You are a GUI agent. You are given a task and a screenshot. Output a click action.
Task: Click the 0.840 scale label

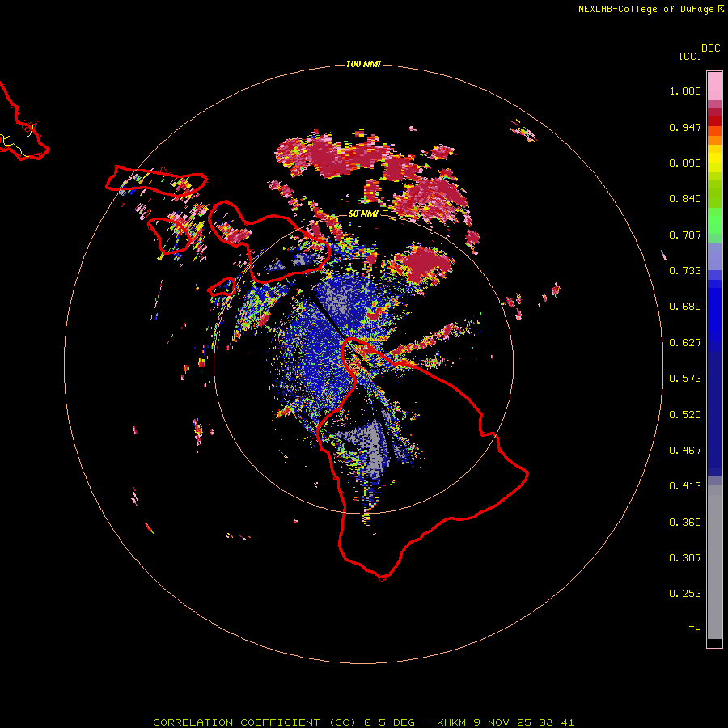click(x=685, y=199)
